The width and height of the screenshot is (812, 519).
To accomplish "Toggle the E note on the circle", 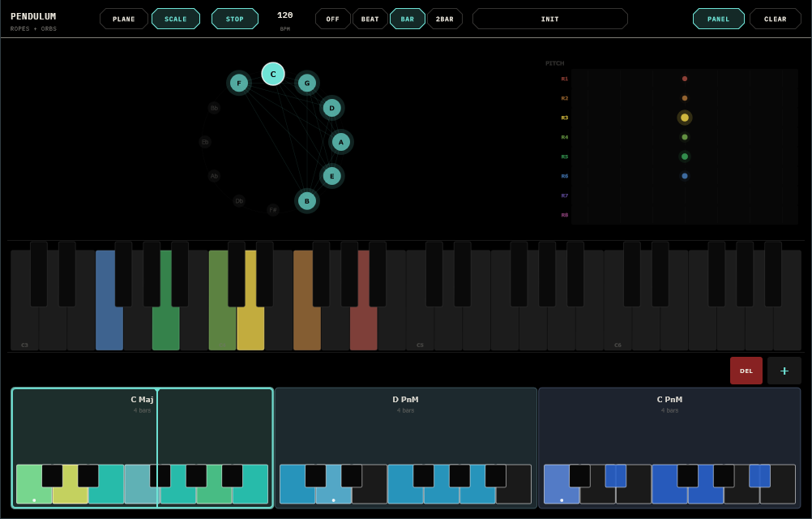I will tap(332, 176).
